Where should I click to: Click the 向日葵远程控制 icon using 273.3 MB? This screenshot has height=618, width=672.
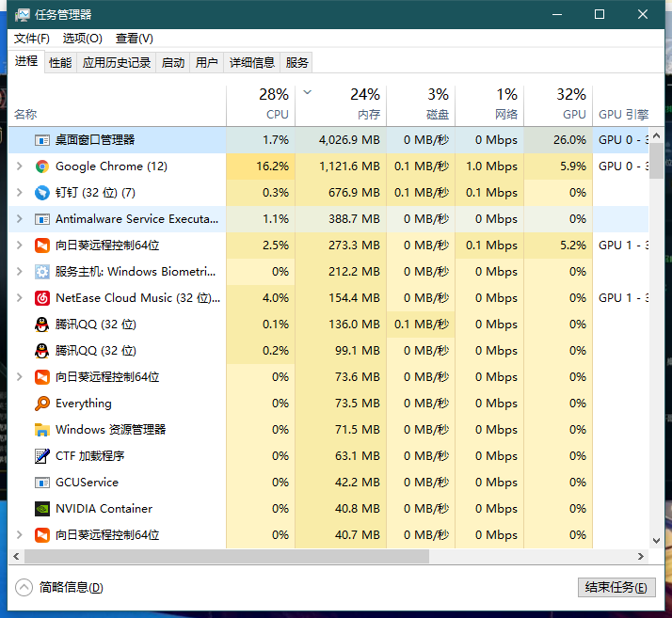point(42,246)
